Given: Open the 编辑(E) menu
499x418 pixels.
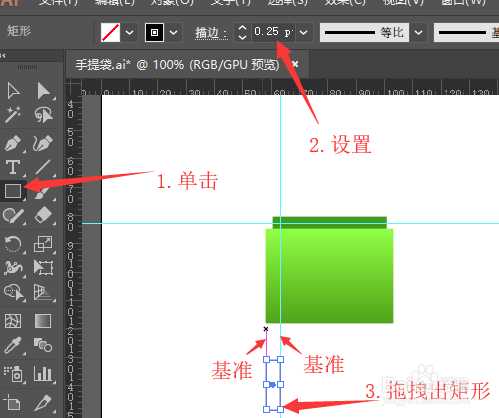Looking at the screenshot, I should point(115,2).
